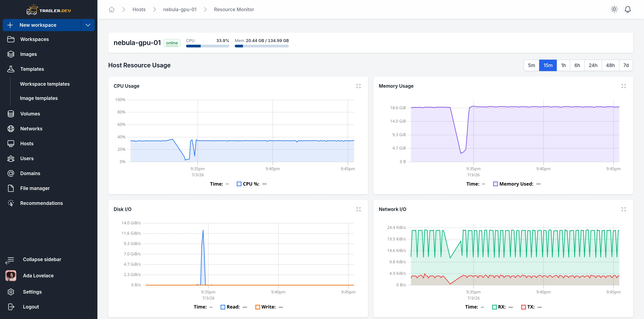
Task: Select the 5m time range
Action: [532, 65]
